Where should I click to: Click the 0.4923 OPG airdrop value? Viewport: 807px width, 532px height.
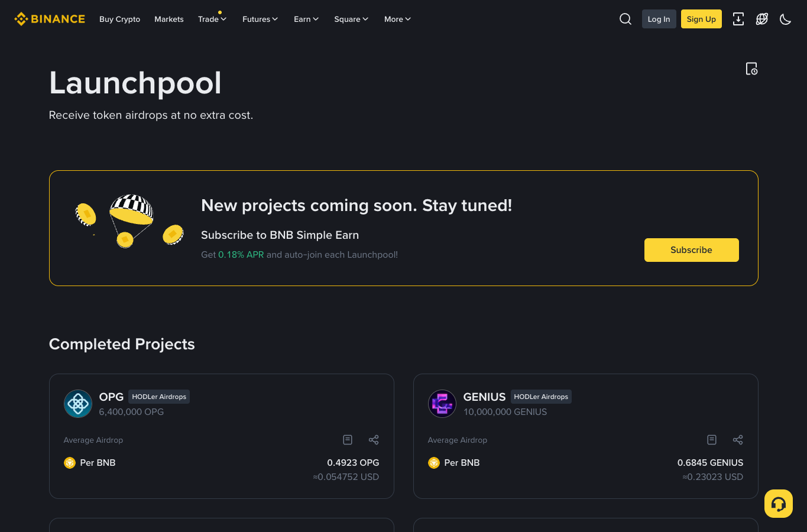coord(353,463)
